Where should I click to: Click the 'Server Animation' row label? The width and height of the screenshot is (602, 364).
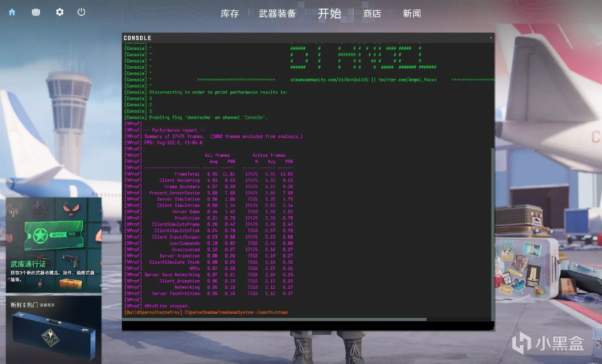[180, 256]
